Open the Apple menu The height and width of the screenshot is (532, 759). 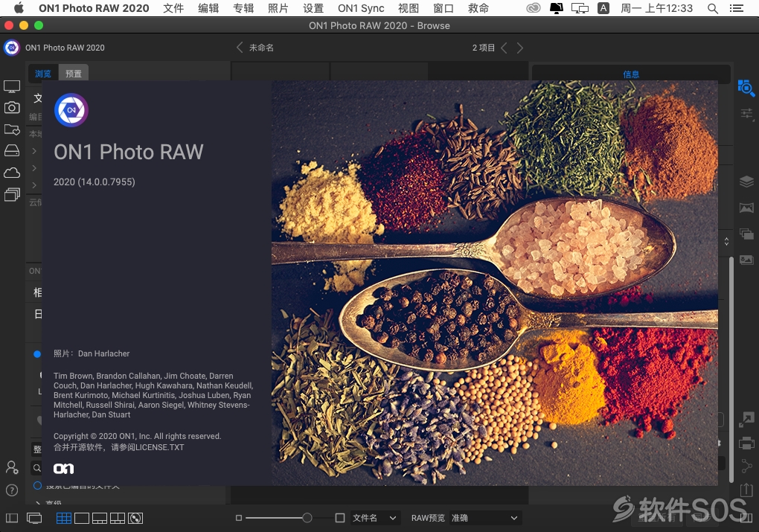(x=19, y=8)
